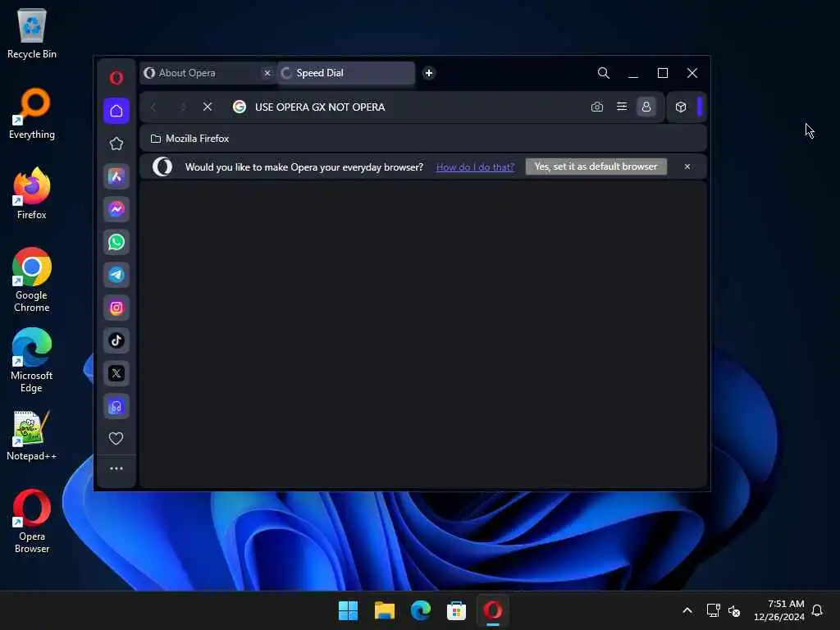
Task: Open TikTok in the sidebar
Action: 116,340
